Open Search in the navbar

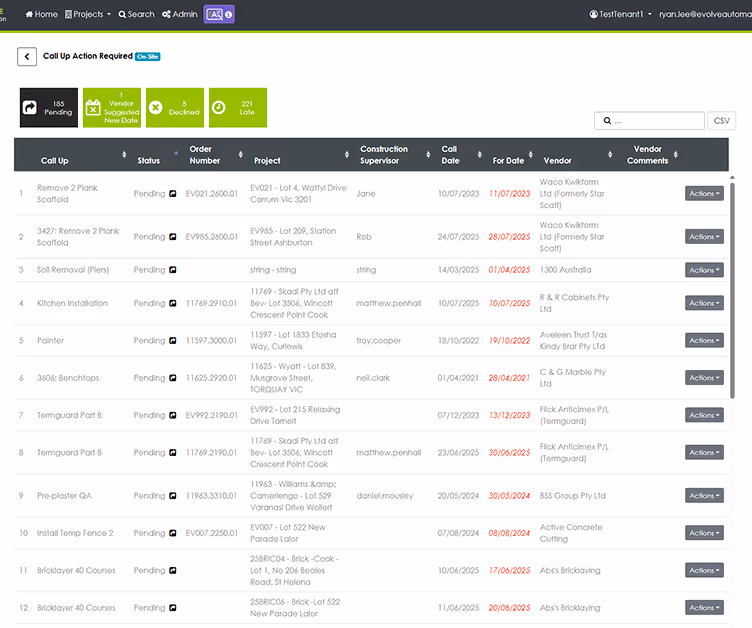tap(137, 14)
